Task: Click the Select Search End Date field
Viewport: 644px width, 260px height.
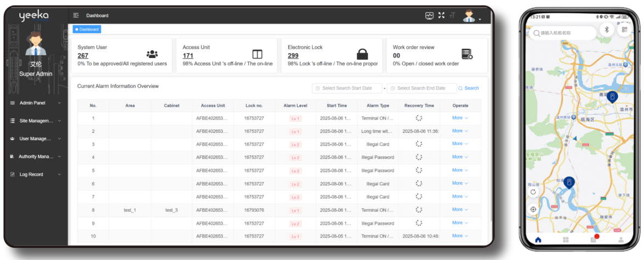Action: click(422, 88)
